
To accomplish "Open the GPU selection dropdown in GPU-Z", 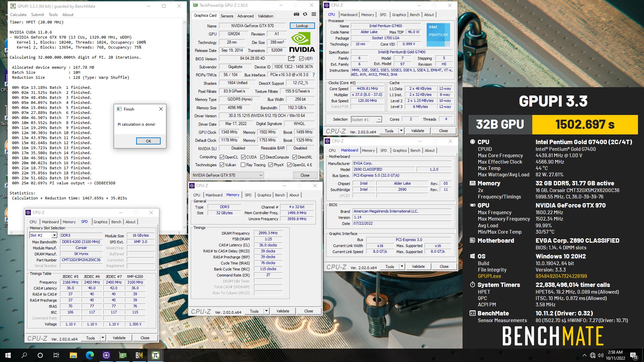I will pos(227,175).
